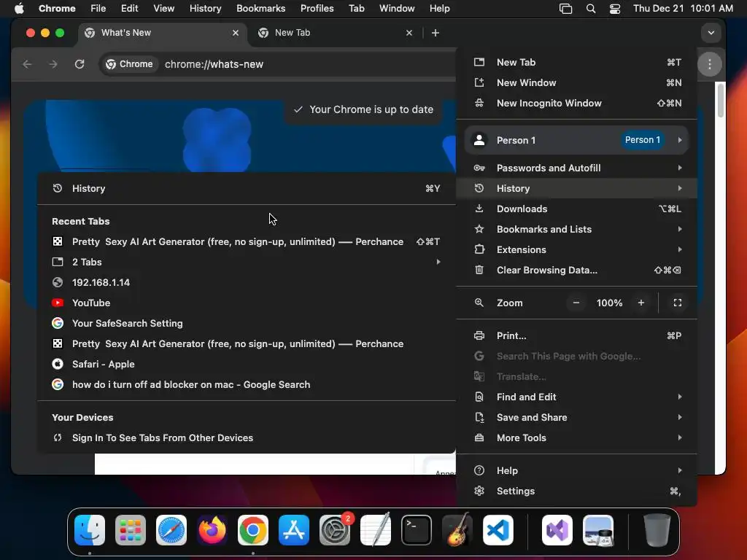Open full History page from submenu header
Image resolution: width=747 pixels, height=560 pixels.
coord(247,189)
